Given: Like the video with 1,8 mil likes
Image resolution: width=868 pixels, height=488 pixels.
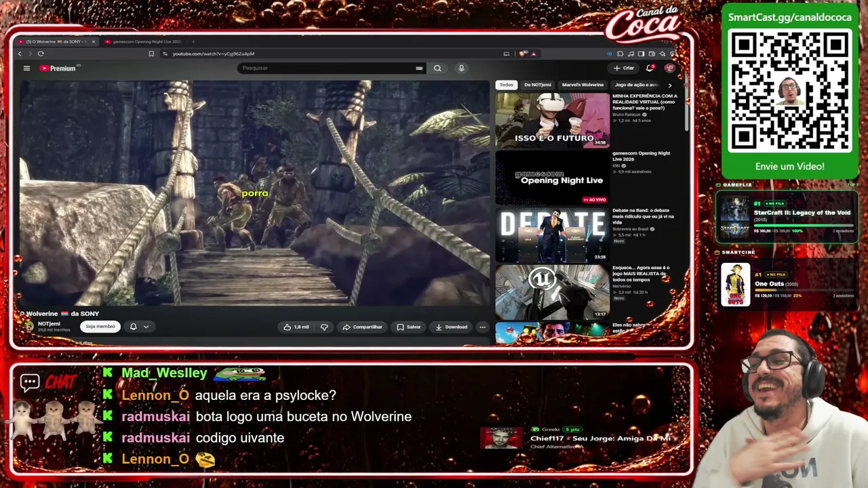Looking at the screenshot, I should coord(296,327).
